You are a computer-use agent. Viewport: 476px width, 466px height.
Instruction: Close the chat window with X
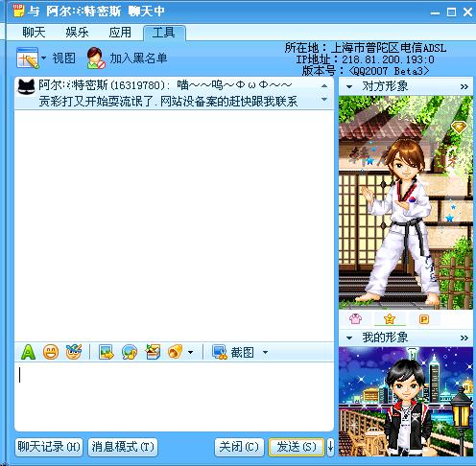point(467,12)
